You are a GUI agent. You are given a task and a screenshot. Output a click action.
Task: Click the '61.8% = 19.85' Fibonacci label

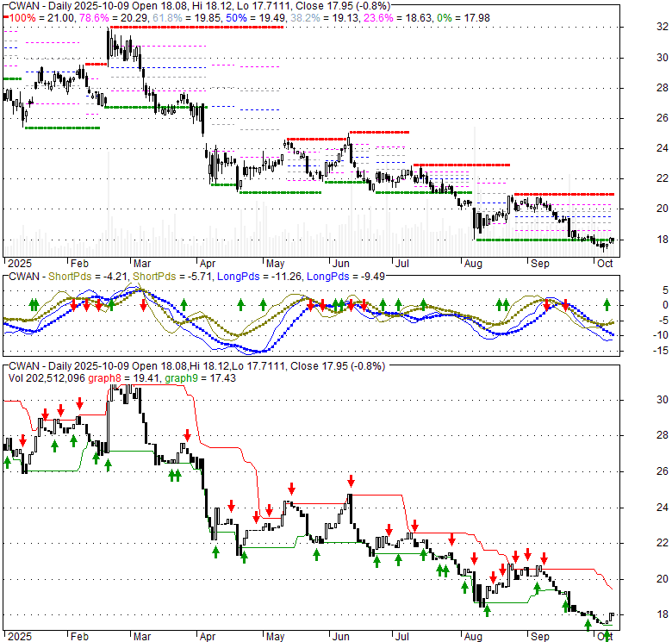point(188,18)
